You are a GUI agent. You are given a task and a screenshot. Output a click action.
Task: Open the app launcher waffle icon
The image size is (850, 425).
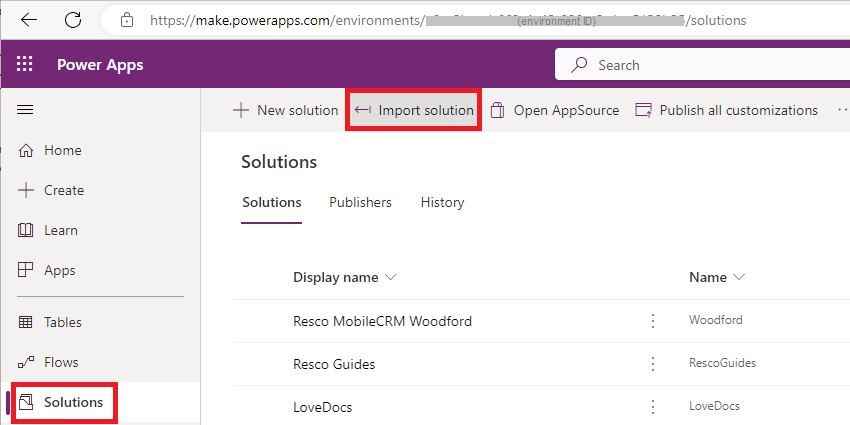pos(25,65)
